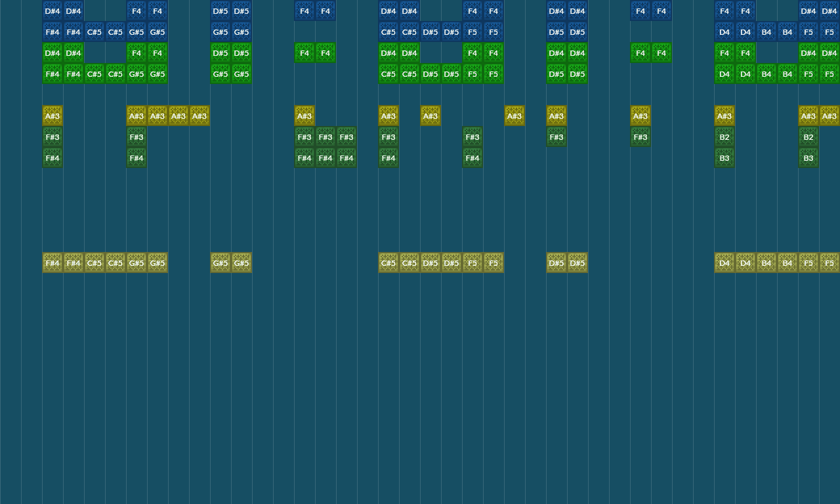The width and height of the screenshot is (840, 504).
Task: Select second D4 note in olive bottom row
Action: click(745, 263)
